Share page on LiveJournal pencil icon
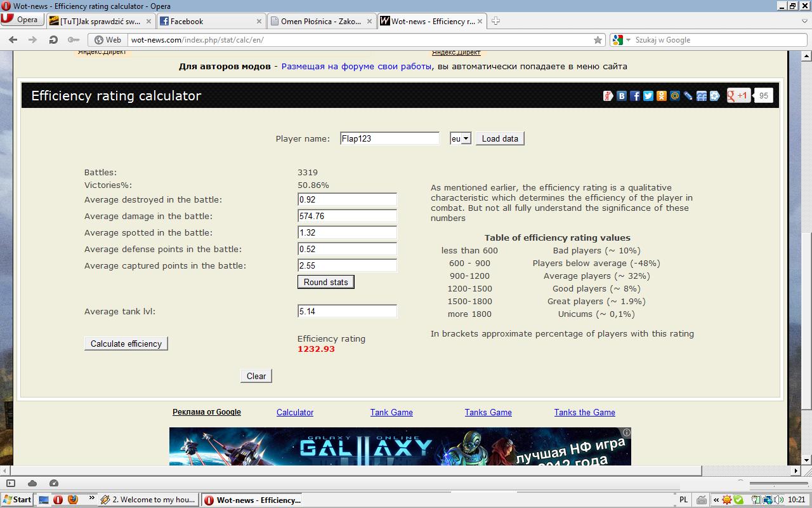Screen dimensions: 812x508 688,96
